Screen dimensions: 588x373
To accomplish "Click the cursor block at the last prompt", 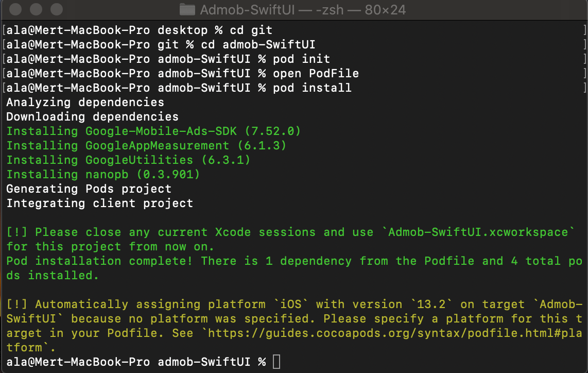I will pyautogui.click(x=276, y=362).
